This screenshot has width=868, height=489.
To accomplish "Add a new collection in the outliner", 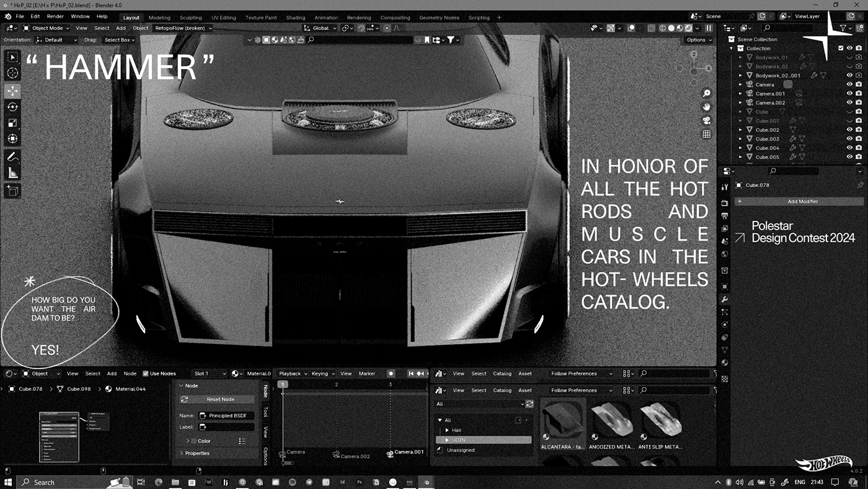I will pyautogui.click(x=859, y=28).
